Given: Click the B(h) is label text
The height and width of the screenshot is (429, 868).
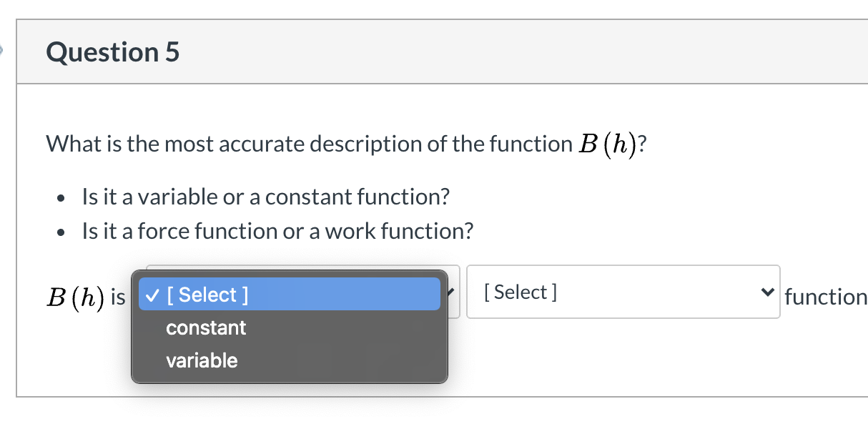Looking at the screenshot, I should 84,295.
